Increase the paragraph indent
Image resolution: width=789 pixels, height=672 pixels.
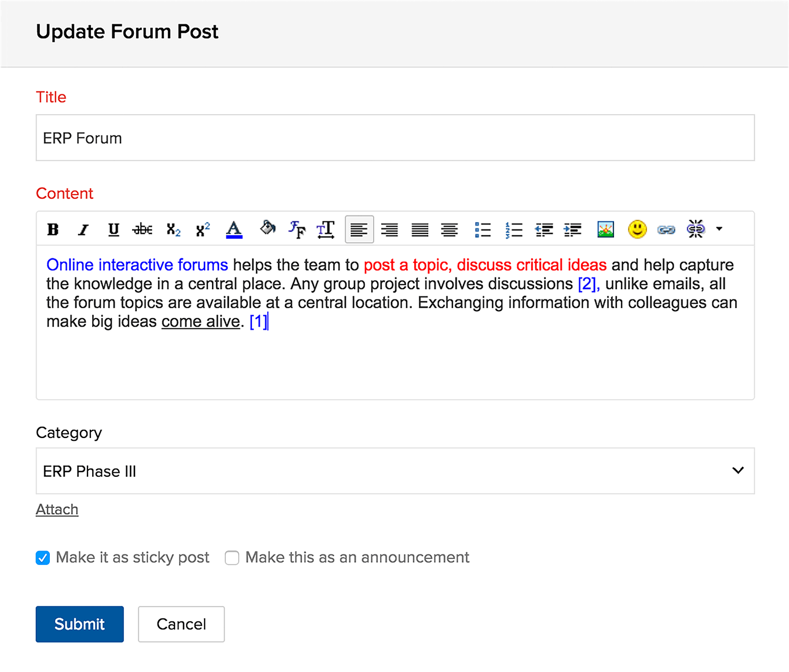[x=572, y=229]
